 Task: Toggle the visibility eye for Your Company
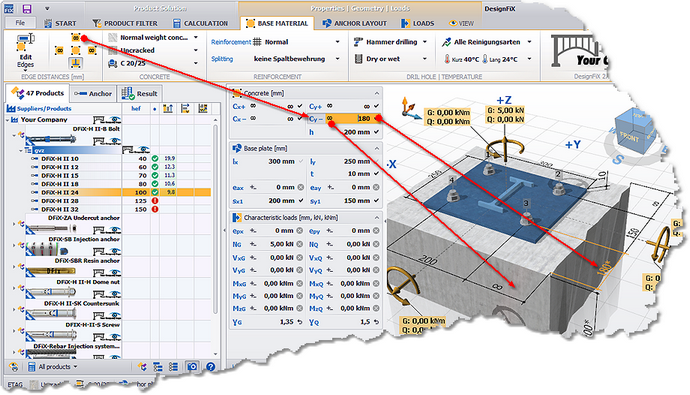tap(115, 120)
